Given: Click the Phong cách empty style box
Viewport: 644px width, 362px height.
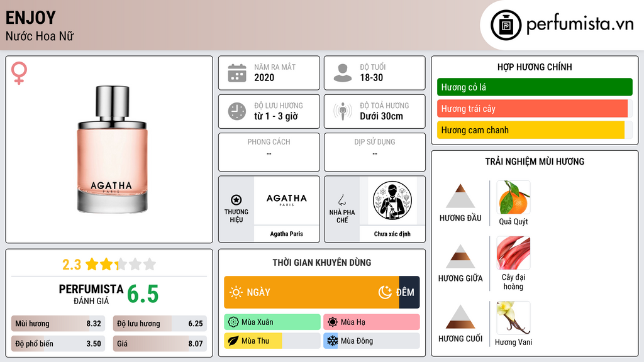Looking at the screenshot, I should pyautogui.click(x=269, y=152).
